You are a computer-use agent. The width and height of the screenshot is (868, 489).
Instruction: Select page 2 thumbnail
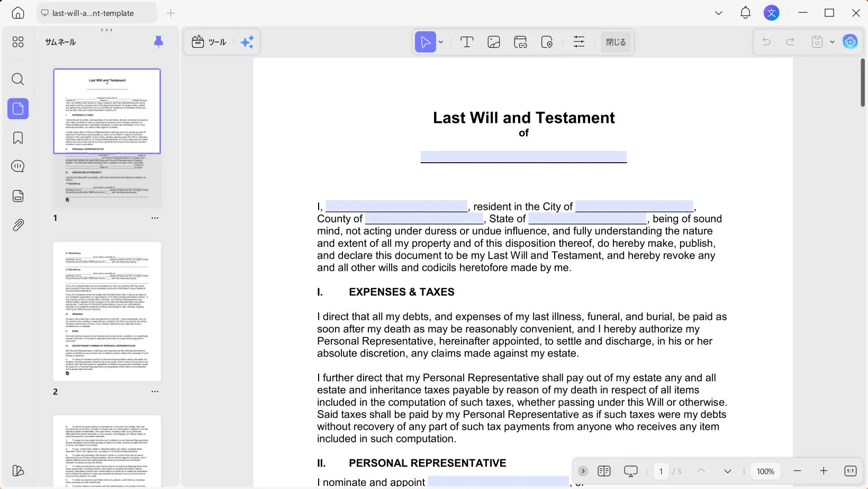pyautogui.click(x=107, y=311)
